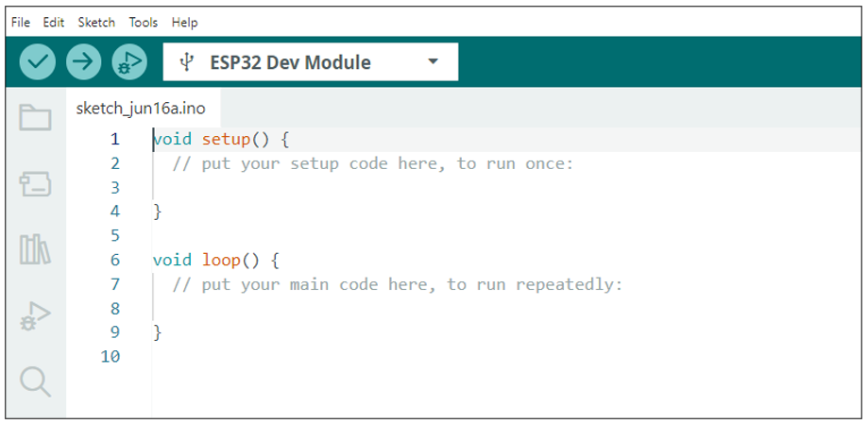Screen dimensions: 868x424
Task: Click closing brace on line 4
Action: point(158,212)
